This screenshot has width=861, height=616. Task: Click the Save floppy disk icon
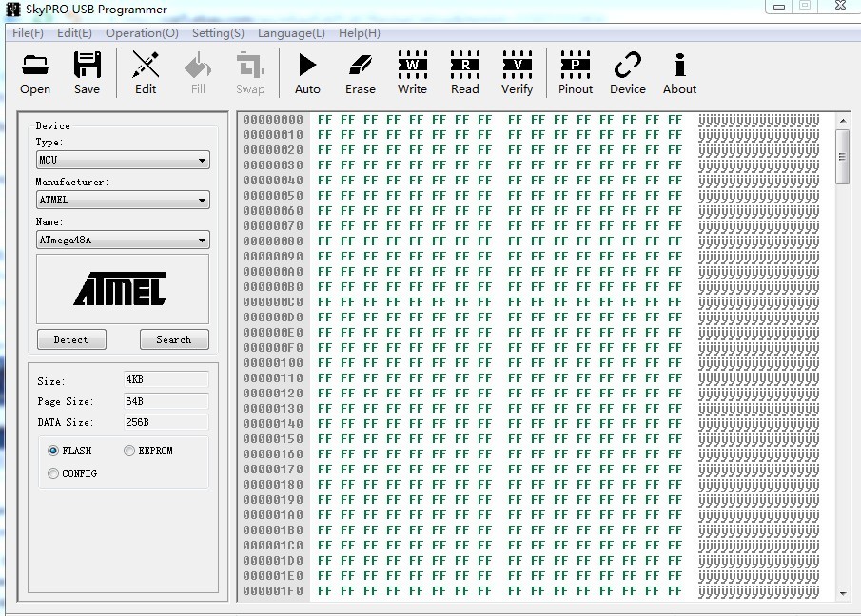click(87, 73)
